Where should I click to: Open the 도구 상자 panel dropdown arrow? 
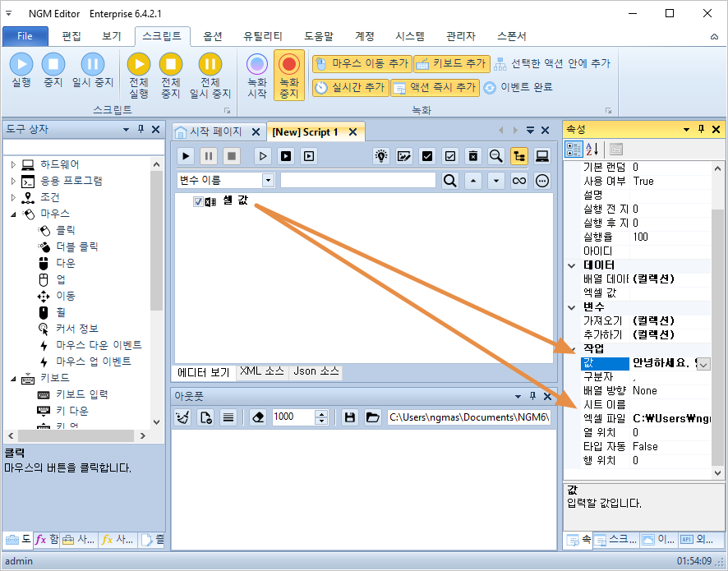(x=126, y=130)
